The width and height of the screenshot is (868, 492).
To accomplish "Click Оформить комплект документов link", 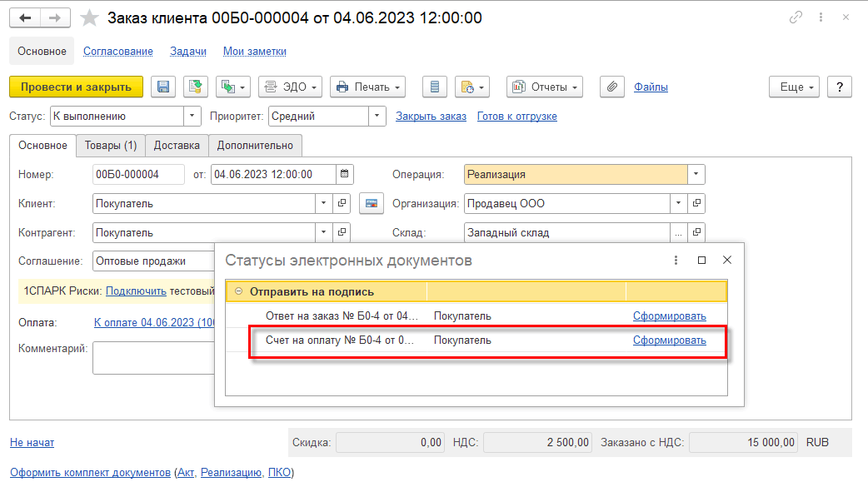I will point(90,473).
